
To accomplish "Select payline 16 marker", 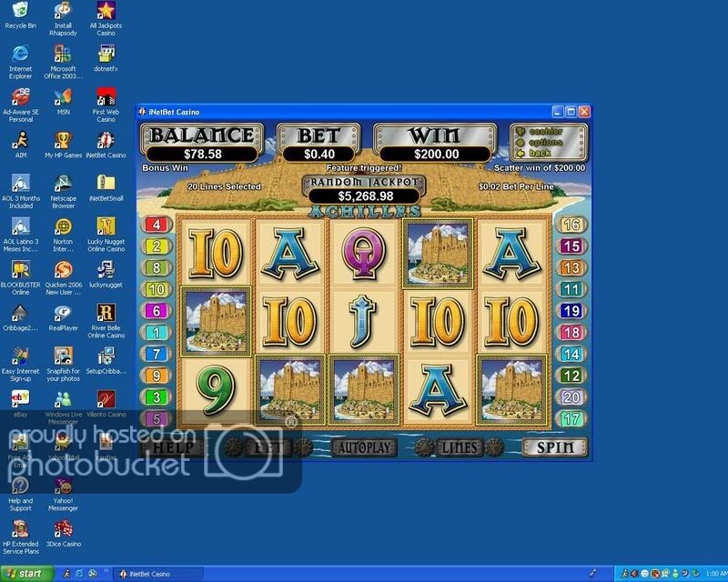I will coord(571,225).
